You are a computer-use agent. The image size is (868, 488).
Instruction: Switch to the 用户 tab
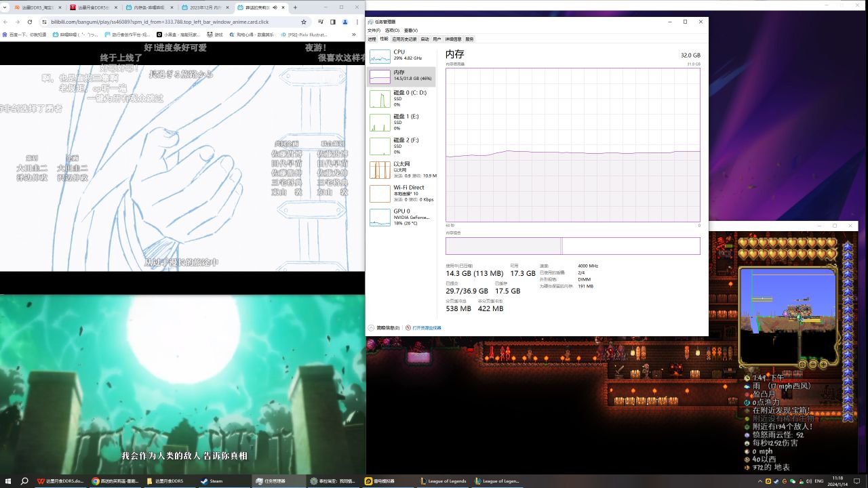(437, 39)
